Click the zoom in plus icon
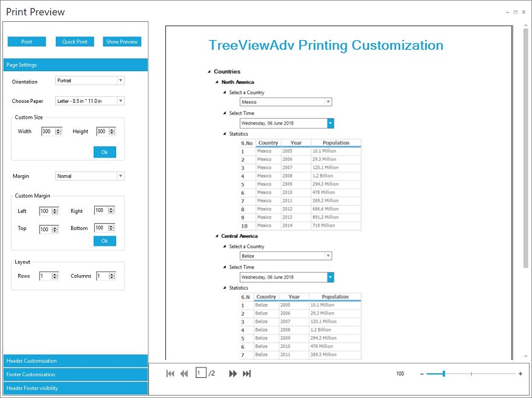This screenshot has width=532, height=398. coord(520,374)
